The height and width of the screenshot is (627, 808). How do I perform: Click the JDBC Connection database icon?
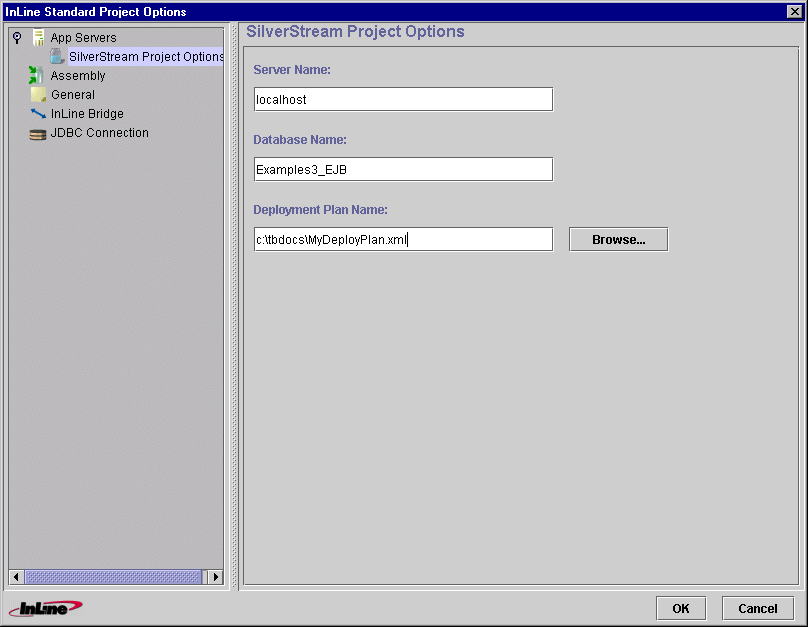(38, 134)
